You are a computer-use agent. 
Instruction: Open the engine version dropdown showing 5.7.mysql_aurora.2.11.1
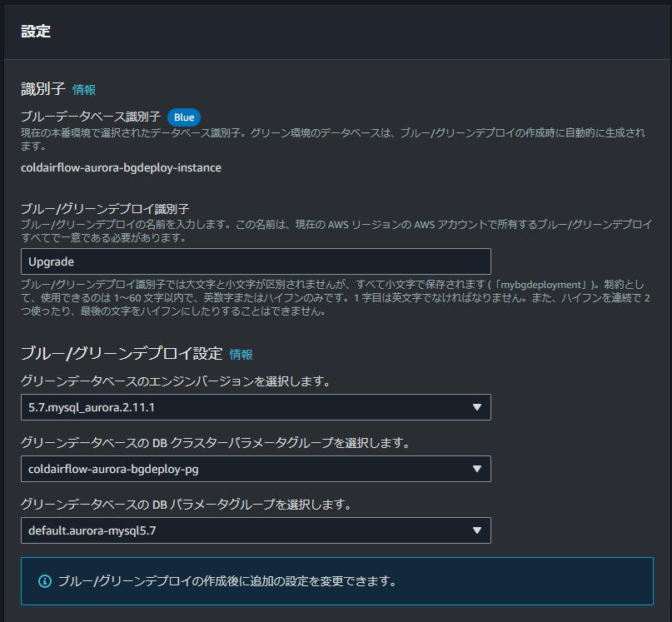point(255,407)
